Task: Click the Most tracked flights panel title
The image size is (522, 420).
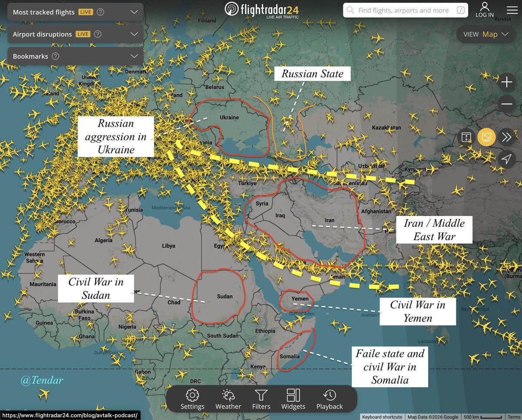Action: pyautogui.click(x=43, y=12)
